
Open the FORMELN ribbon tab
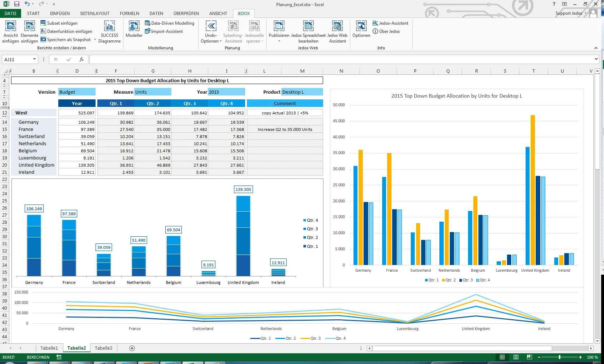tap(130, 14)
